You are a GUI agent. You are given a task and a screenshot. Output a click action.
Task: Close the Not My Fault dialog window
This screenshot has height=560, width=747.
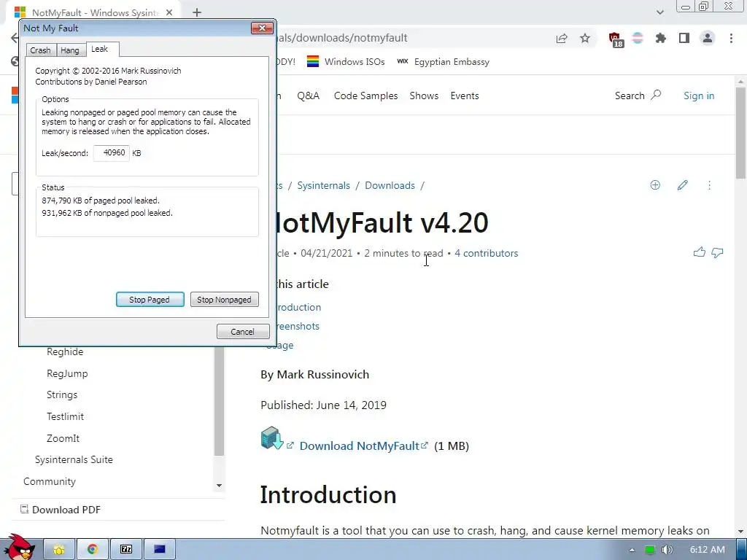(262, 28)
